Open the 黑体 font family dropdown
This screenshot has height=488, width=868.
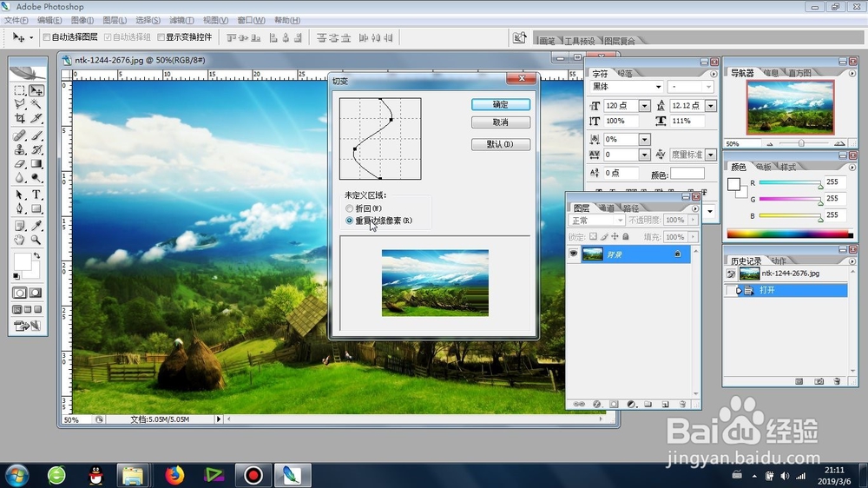(658, 87)
